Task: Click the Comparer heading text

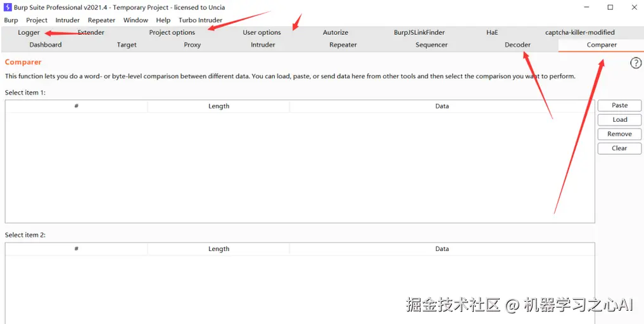Action: [23, 62]
